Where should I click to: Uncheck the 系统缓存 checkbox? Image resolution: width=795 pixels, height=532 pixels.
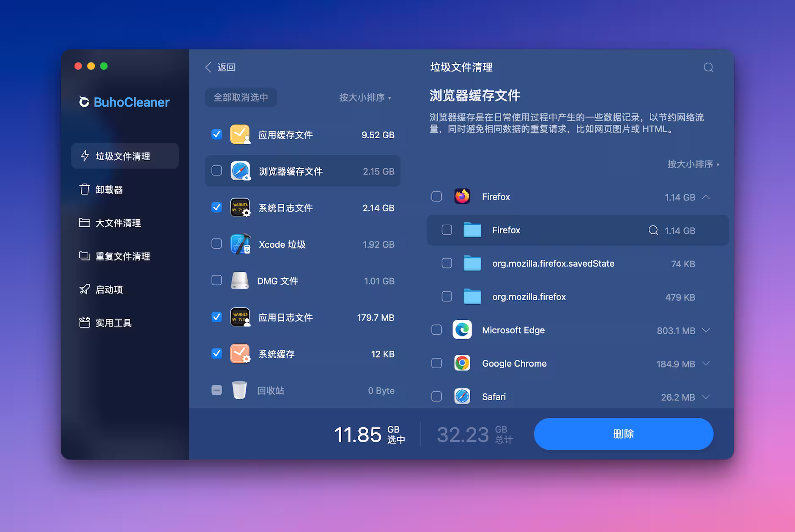click(217, 354)
